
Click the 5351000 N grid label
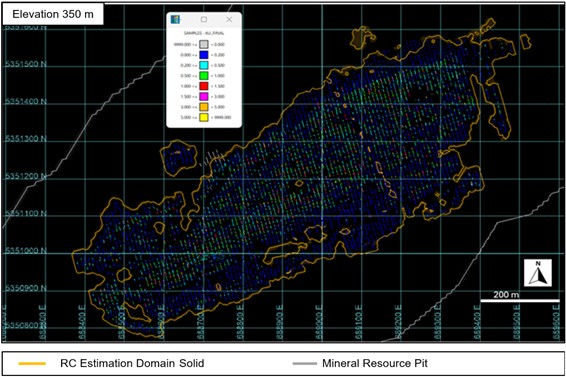coord(26,251)
